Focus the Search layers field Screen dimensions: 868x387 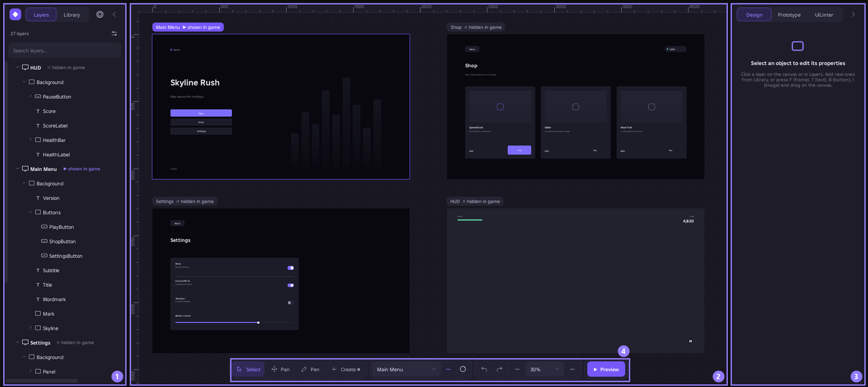pos(65,50)
